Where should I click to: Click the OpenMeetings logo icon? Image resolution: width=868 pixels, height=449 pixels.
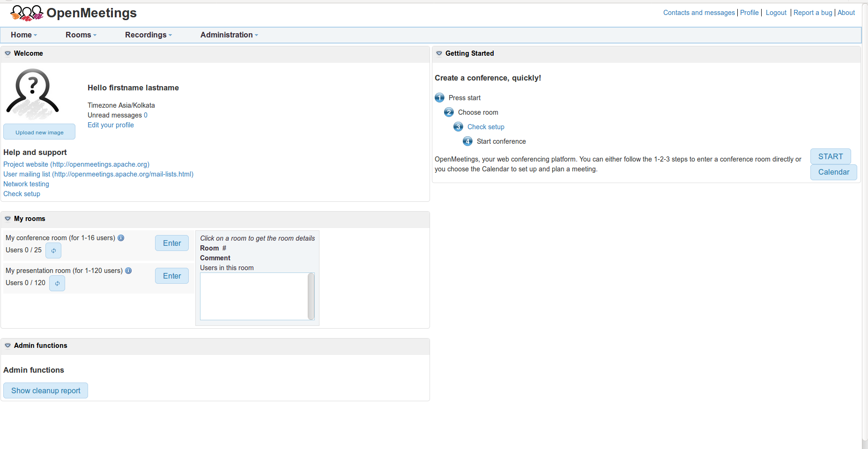27,13
